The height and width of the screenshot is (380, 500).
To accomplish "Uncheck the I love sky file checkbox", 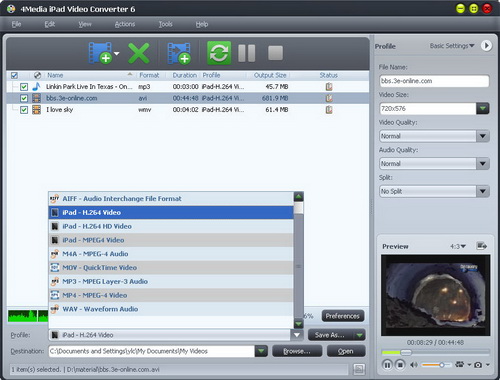I will tap(24, 110).
